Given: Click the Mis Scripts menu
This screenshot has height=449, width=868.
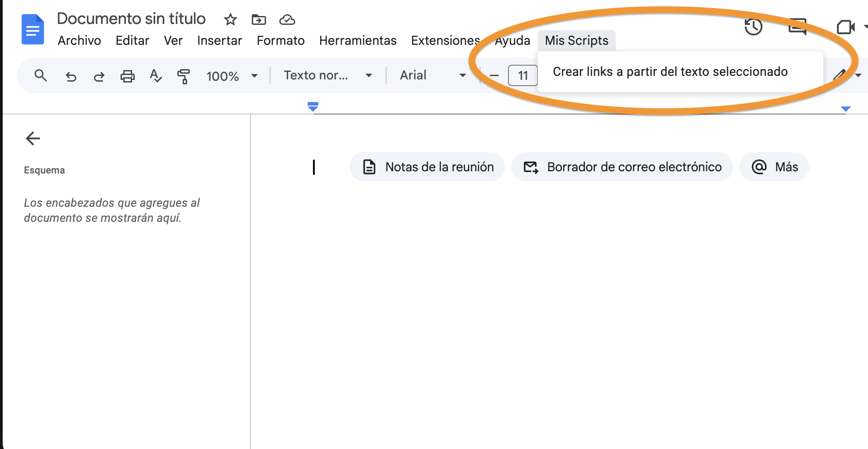Looking at the screenshot, I should coord(576,40).
